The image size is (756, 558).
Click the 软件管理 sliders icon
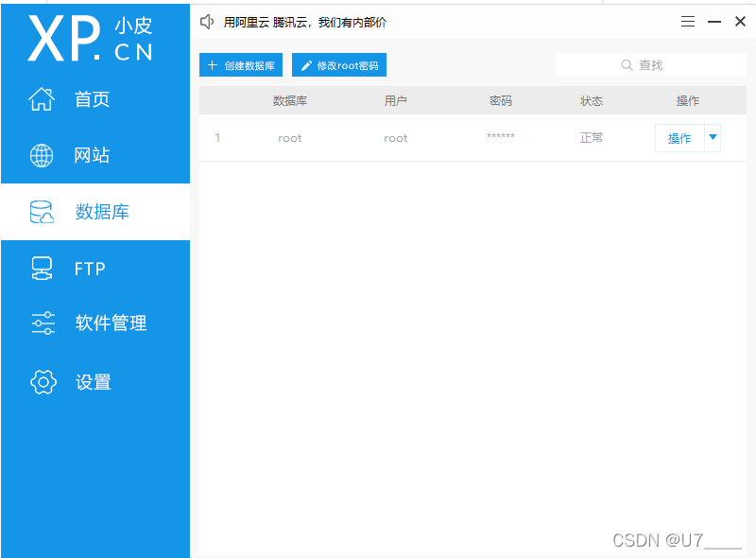[42, 323]
